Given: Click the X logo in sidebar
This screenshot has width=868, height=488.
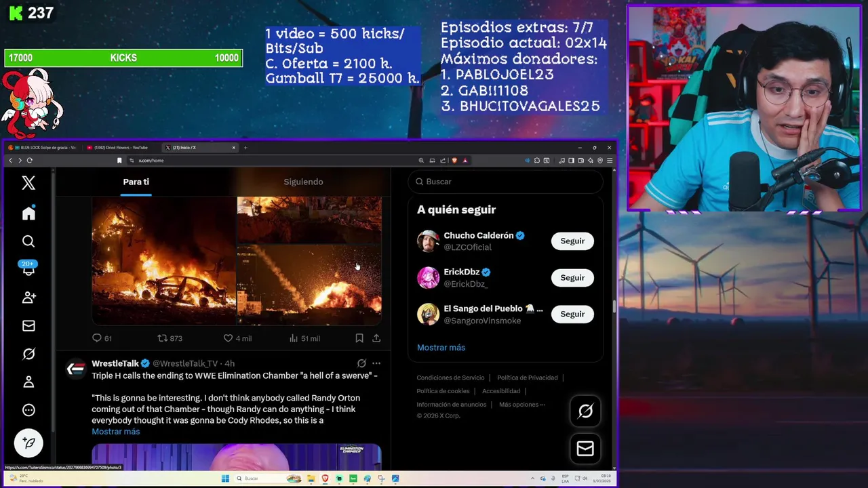Looking at the screenshot, I should coord(28,182).
